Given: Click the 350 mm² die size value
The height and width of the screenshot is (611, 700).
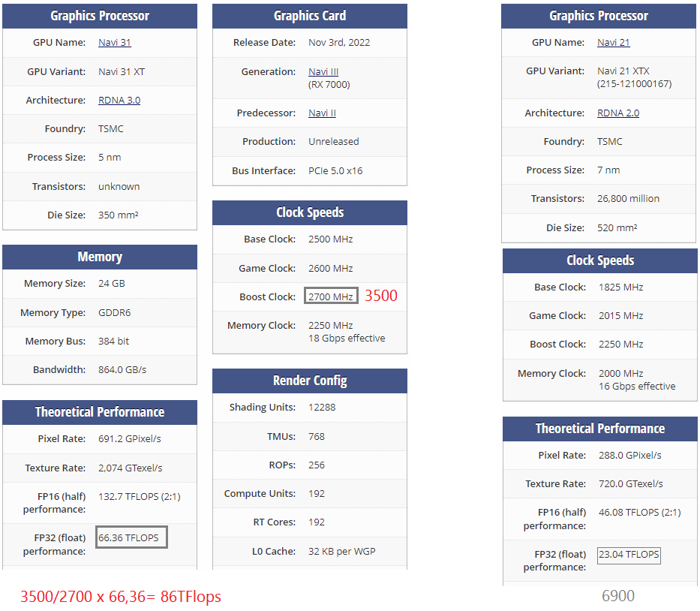Looking at the screenshot, I should click(119, 215).
